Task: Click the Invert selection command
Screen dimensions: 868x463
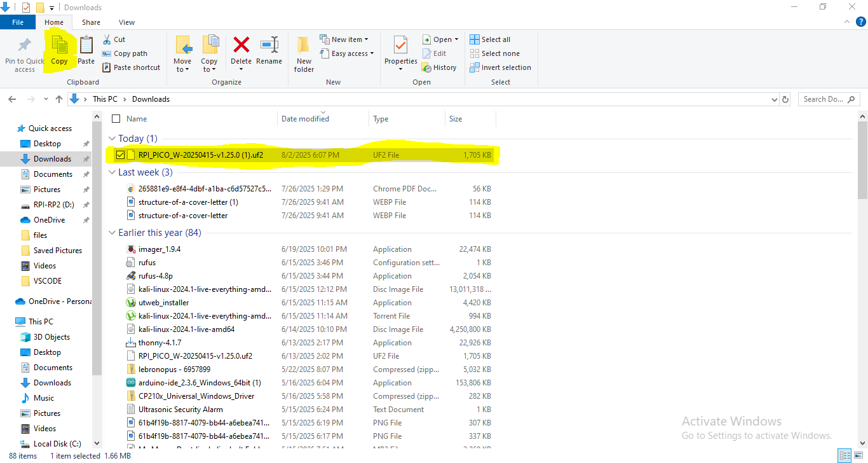Action: click(x=501, y=67)
